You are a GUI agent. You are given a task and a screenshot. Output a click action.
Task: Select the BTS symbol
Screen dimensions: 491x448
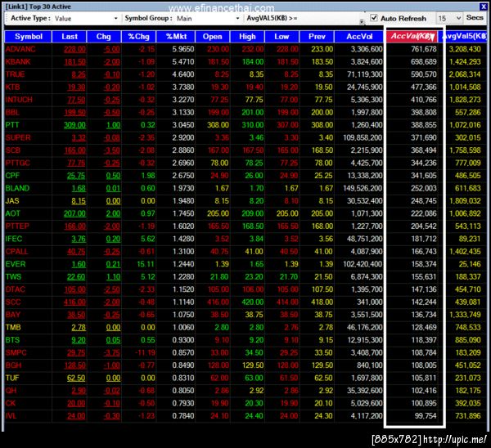click(12, 340)
